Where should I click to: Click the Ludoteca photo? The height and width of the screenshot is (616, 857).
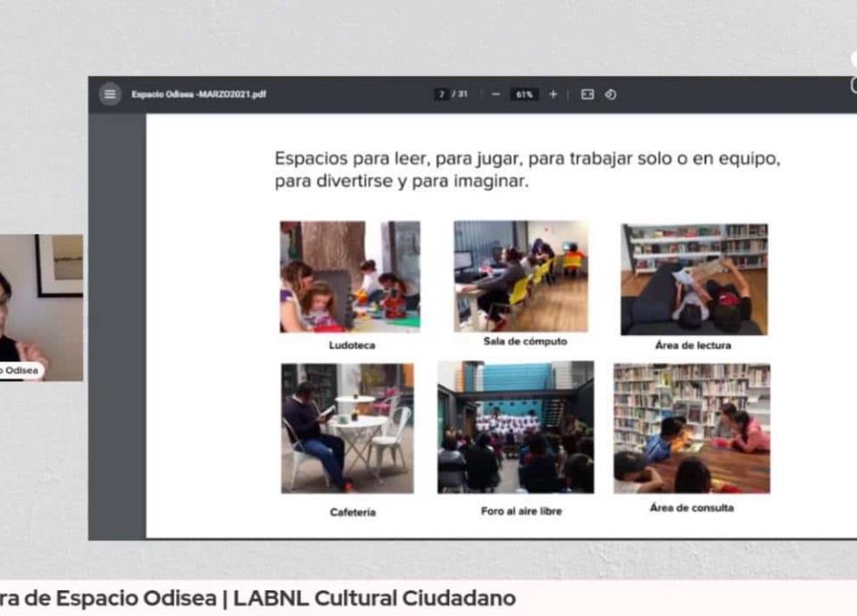tap(349, 276)
